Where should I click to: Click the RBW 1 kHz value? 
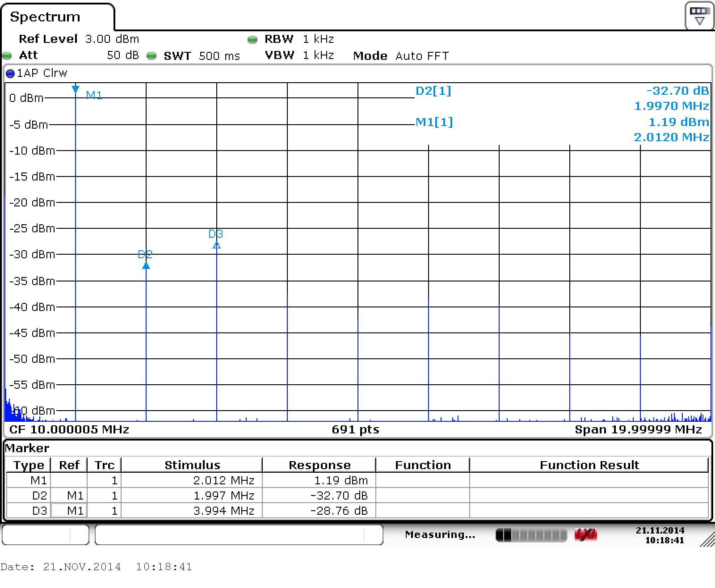(x=318, y=39)
